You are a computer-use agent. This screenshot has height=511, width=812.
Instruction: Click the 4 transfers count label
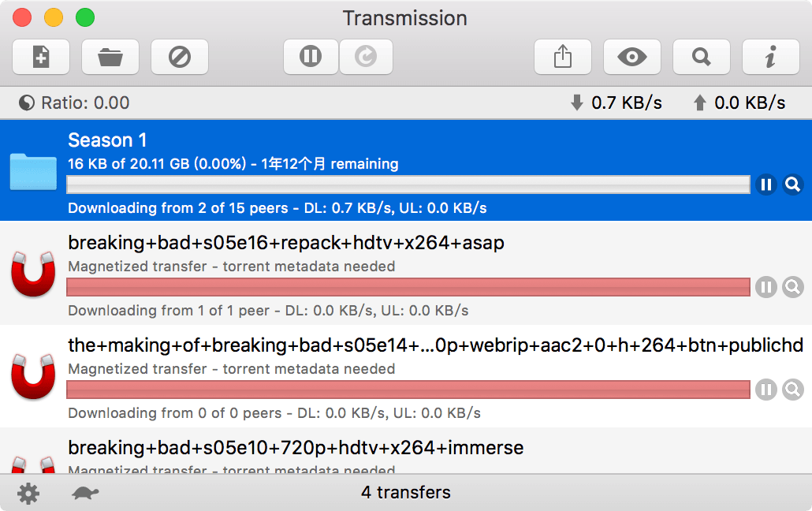406,492
